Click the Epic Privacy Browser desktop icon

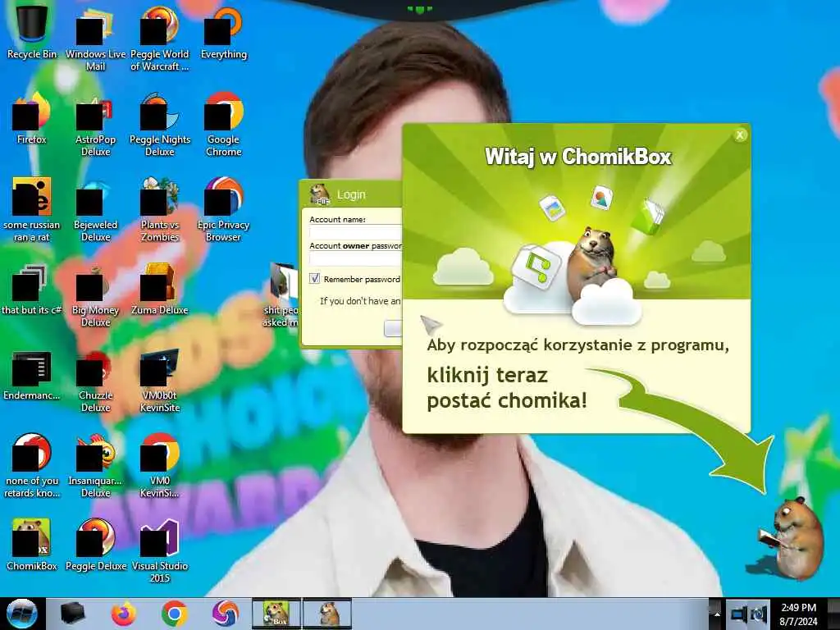[224, 209]
